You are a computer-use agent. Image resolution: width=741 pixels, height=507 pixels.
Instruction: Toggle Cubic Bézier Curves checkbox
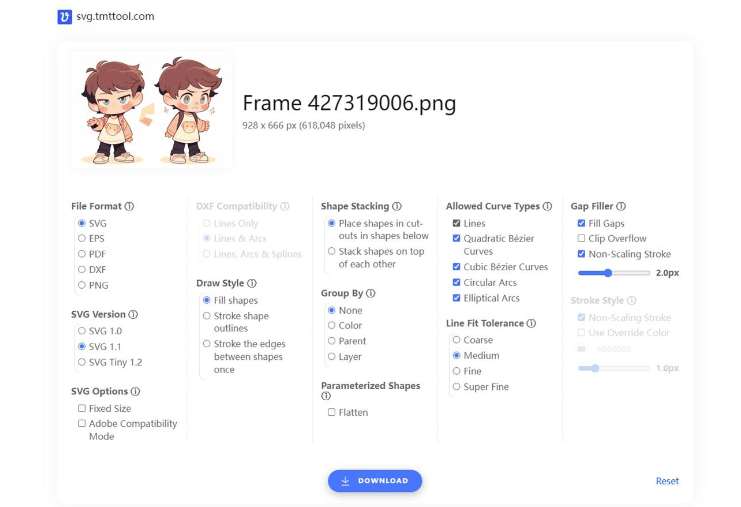click(x=457, y=267)
